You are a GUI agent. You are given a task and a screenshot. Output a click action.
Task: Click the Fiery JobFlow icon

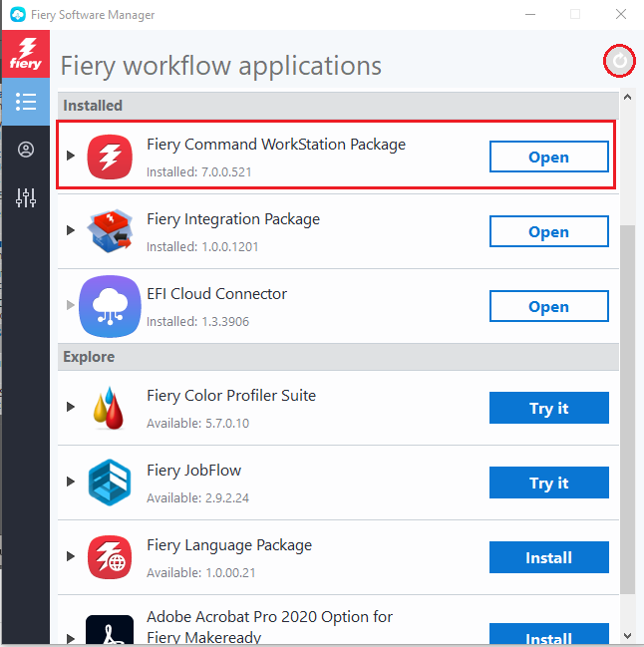(110, 482)
